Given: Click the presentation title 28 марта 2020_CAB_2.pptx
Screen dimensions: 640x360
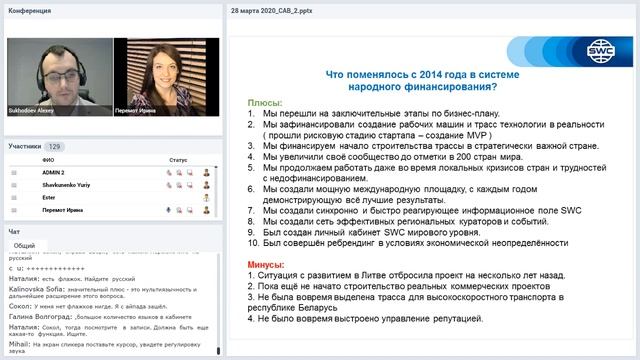Looking at the screenshot, I should click(x=271, y=11).
